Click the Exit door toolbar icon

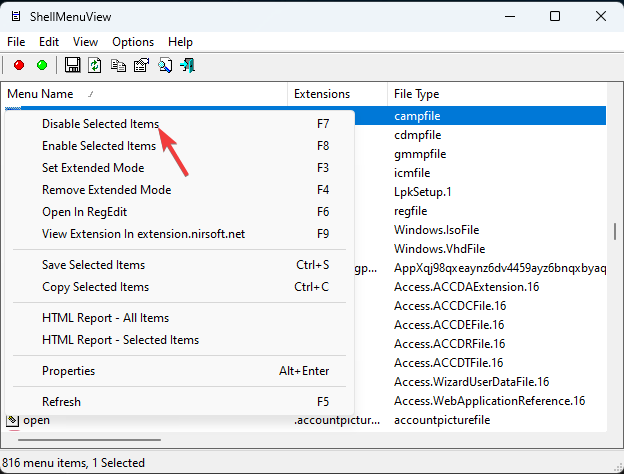pyautogui.click(x=187, y=65)
